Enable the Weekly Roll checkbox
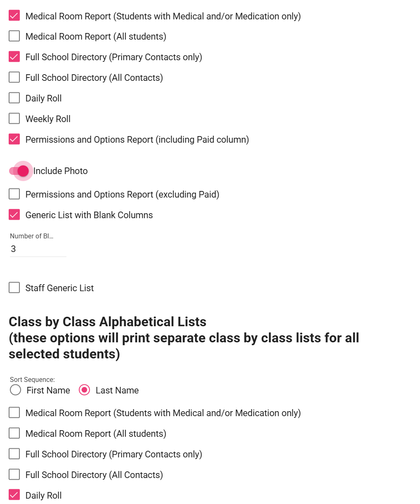 14,119
